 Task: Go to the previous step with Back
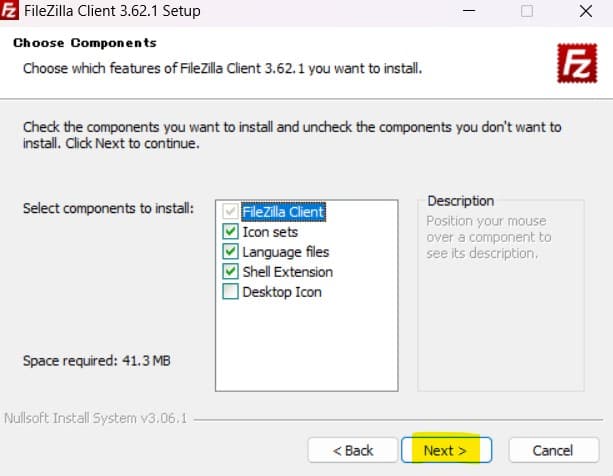pyautogui.click(x=353, y=450)
